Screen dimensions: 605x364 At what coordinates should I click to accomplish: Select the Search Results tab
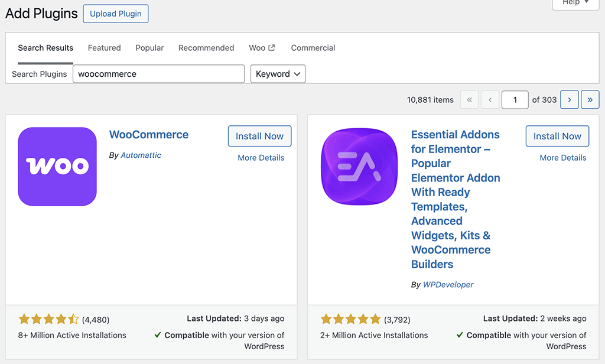click(x=45, y=48)
